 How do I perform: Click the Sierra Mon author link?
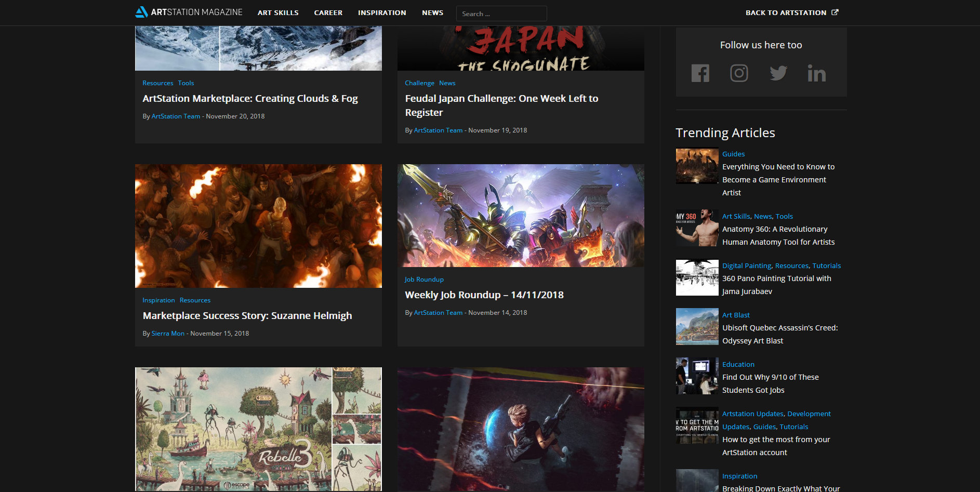coord(168,334)
